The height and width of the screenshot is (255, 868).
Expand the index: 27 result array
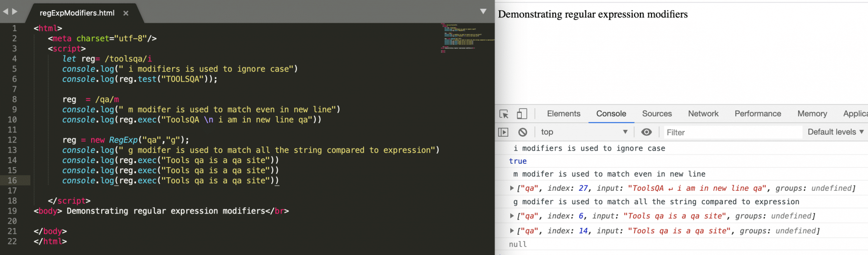512,188
